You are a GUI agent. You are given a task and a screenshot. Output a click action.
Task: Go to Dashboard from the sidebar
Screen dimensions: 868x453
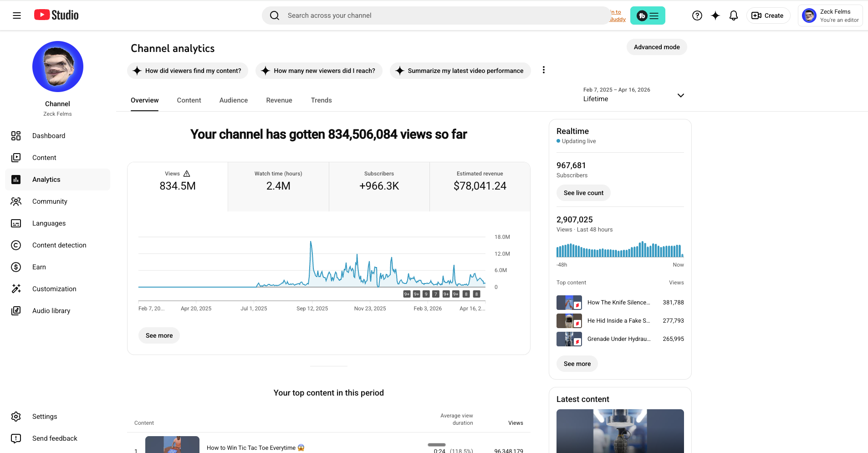point(49,135)
